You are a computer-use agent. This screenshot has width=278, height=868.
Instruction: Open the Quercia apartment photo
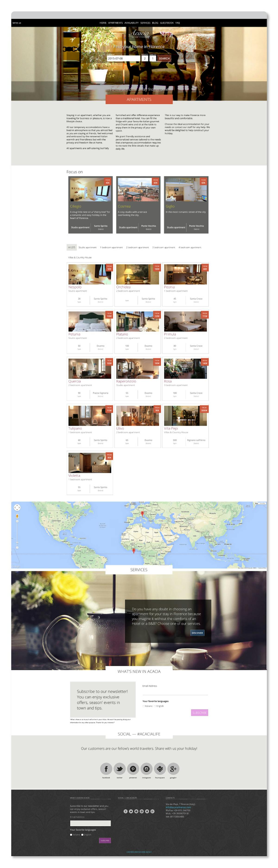(90, 369)
